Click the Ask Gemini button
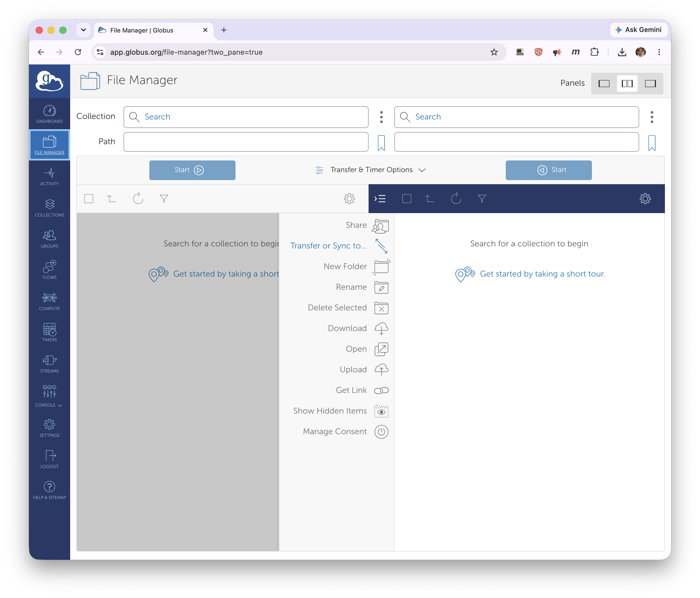The width and height of the screenshot is (700, 598). pyautogui.click(x=639, y=30)
